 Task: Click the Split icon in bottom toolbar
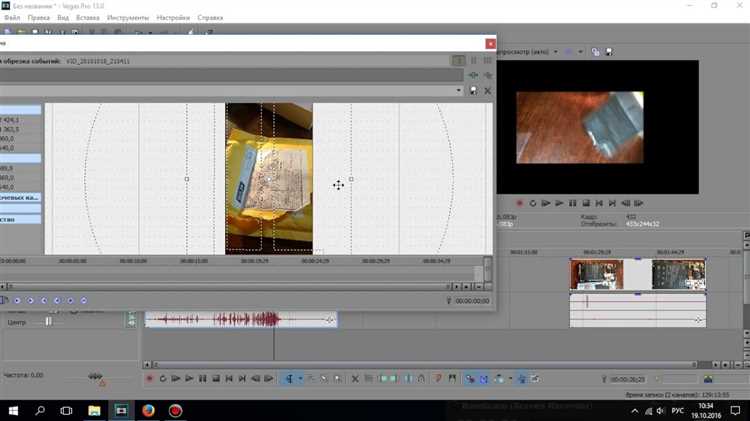[408, 379]
